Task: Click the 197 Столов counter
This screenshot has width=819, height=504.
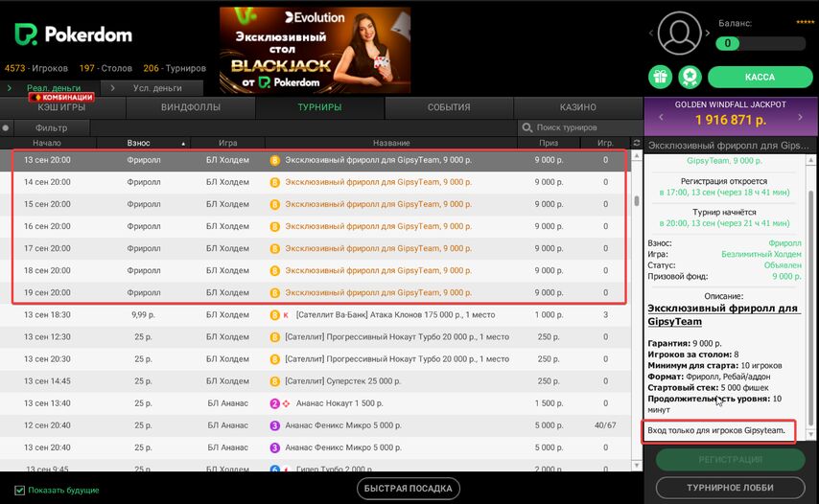Action: coord(105,68)
